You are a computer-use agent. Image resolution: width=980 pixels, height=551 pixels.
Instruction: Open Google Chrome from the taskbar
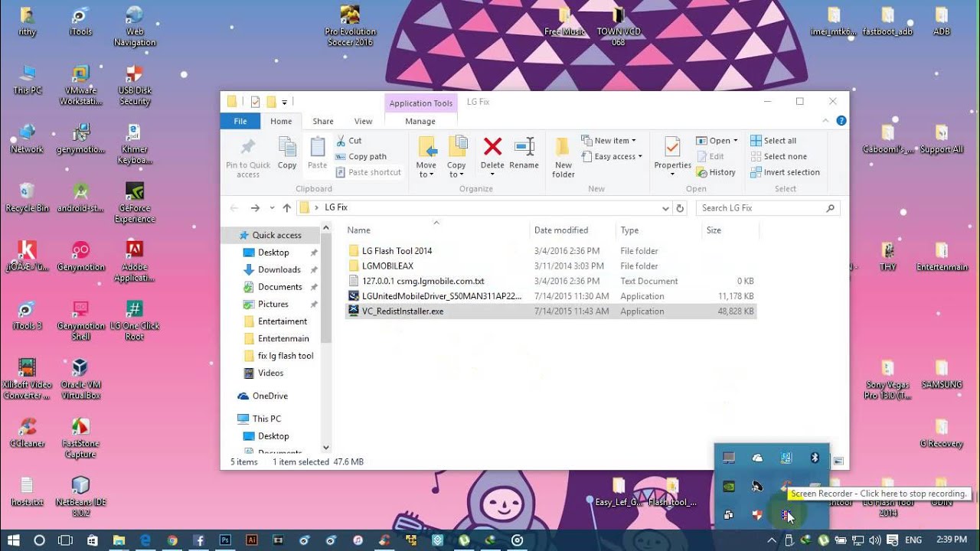click(x=172, y=540)
